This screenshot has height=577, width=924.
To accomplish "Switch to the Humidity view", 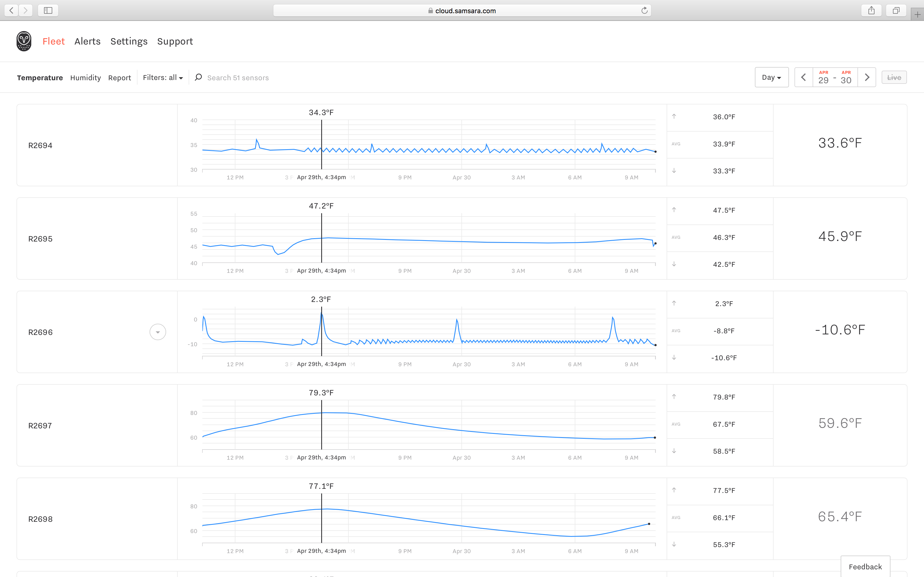I will 86,77.
